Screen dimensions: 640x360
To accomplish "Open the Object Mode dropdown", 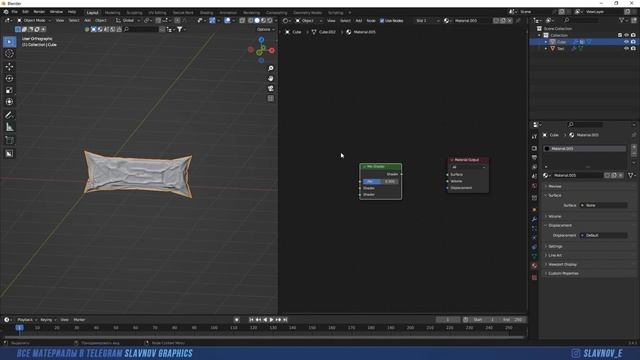I will pyautogui.click(x=33, y=20).
